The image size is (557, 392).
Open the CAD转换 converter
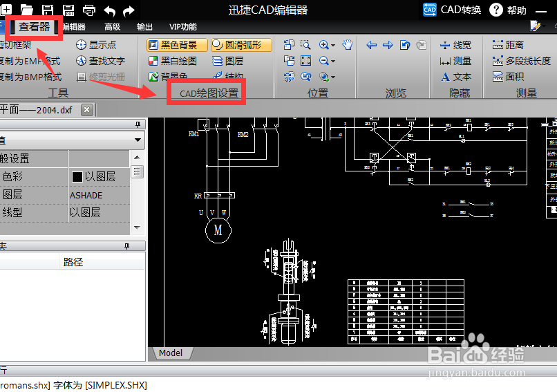[x=452, y=10]
